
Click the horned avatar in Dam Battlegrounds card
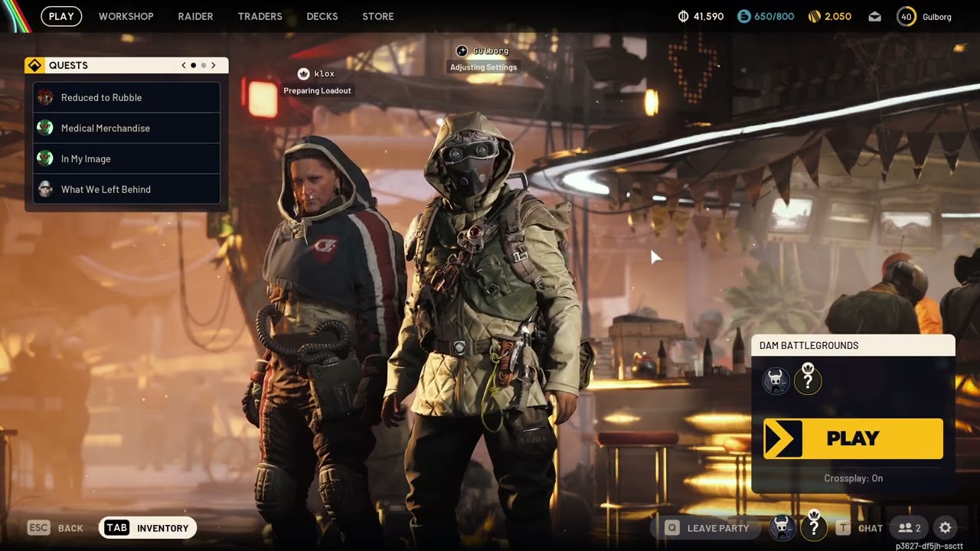coord(776,380)
